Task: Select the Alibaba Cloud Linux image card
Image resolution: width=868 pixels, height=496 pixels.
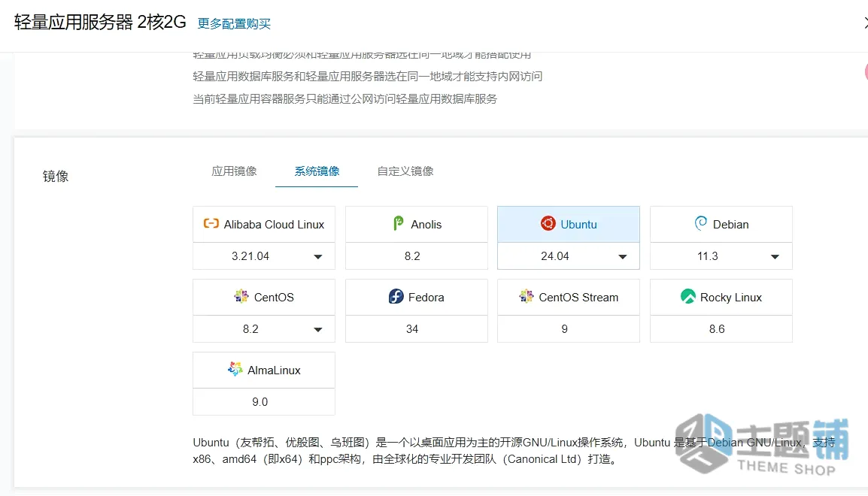Action: 264,224
